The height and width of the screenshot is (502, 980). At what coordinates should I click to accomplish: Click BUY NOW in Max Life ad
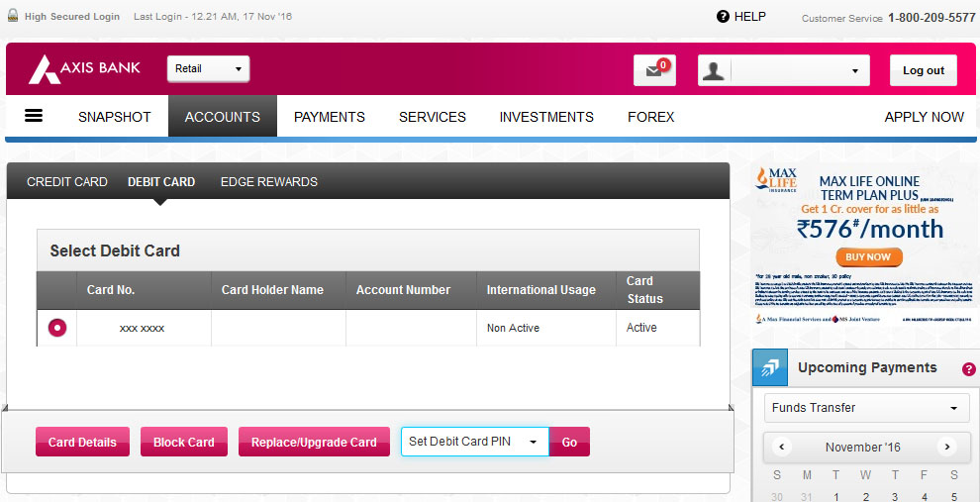pos(868,256)
